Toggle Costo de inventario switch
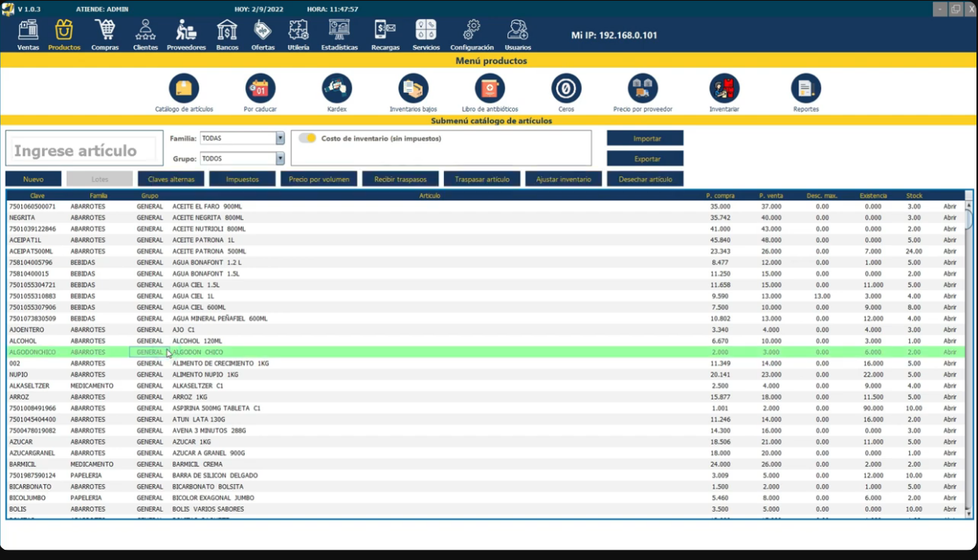Image resolution: width=978 pixels, height=560 pixels. pos(307,138)
